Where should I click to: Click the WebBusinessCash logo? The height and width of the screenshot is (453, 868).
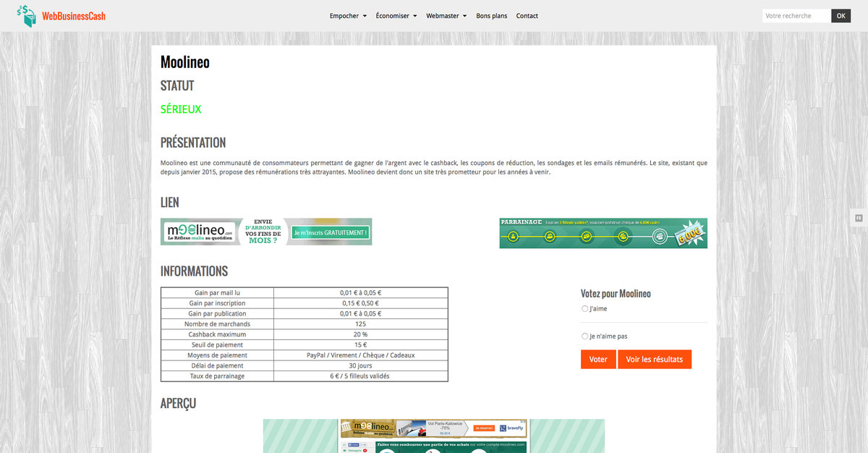pos(61,15)
